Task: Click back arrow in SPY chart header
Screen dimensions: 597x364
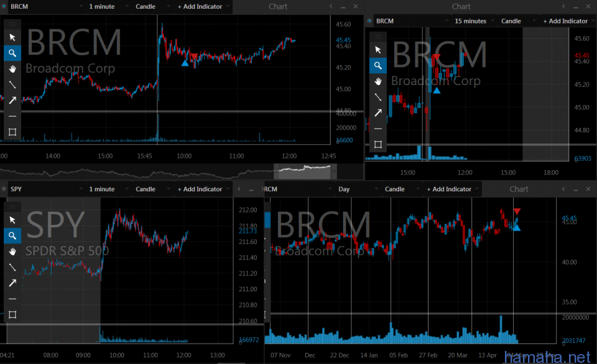Action: click(x=239, y=189)
